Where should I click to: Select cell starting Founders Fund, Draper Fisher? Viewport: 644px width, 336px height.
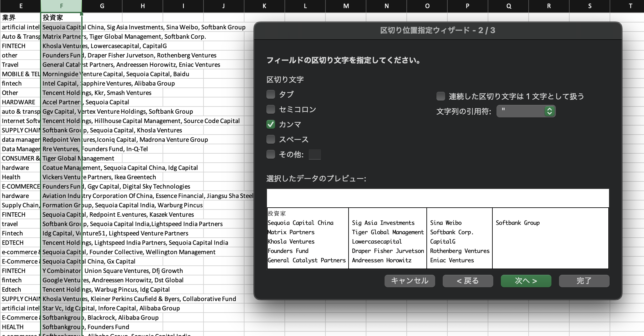pos(61,55)
